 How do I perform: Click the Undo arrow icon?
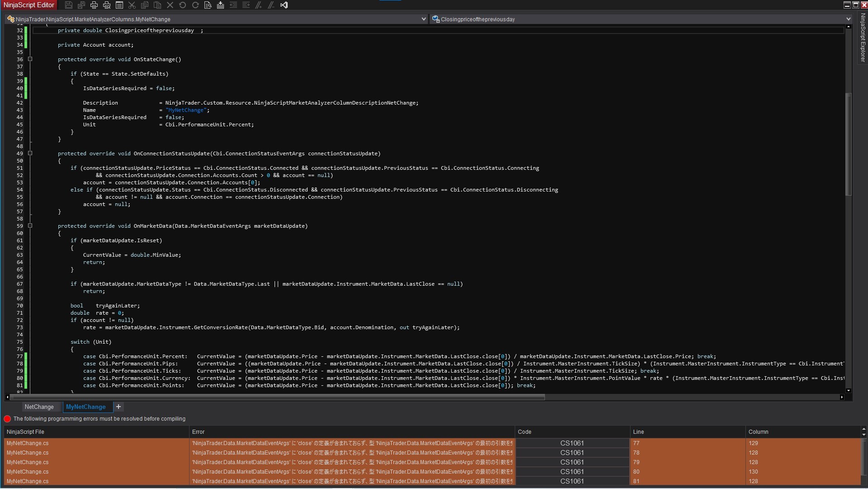pyautogui.click(x=183, y=5)
